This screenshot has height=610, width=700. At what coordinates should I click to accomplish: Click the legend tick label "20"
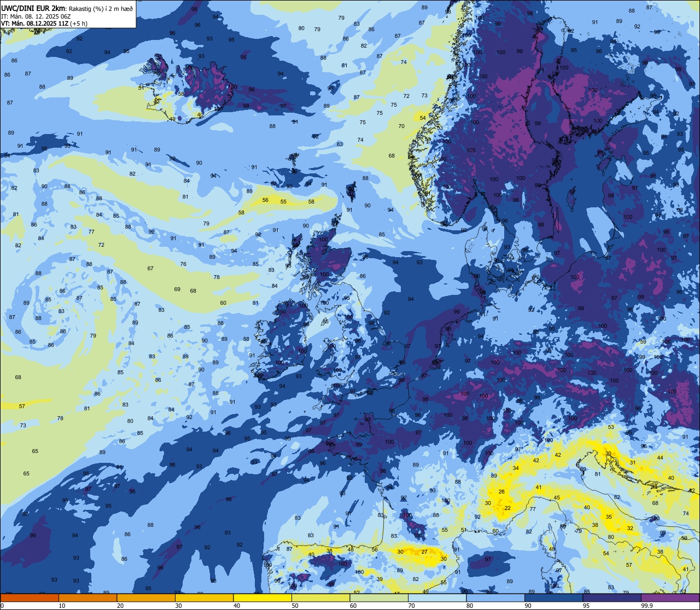[x=120, y=606]
